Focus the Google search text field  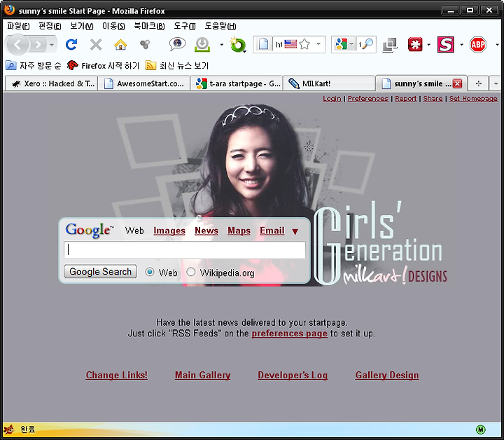185,250
